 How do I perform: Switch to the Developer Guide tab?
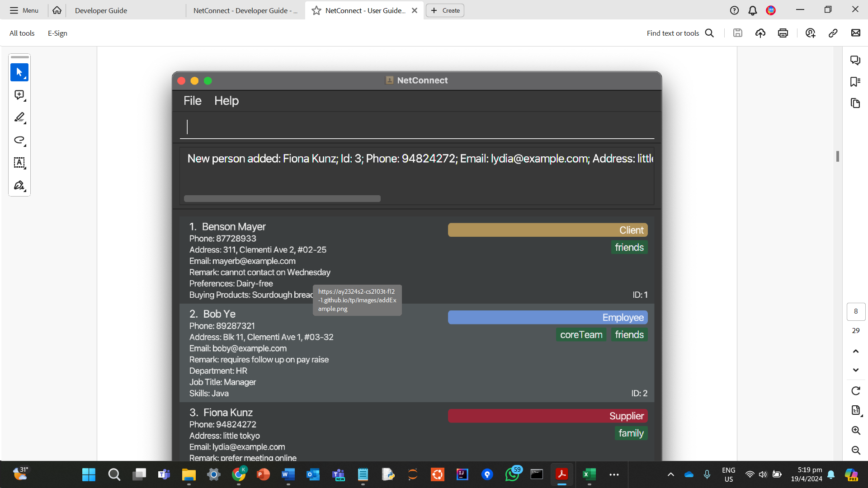pos(101,10)
